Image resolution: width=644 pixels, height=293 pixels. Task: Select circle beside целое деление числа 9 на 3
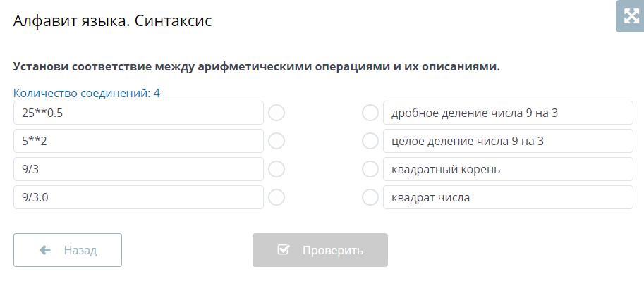[x=370, y=141]
